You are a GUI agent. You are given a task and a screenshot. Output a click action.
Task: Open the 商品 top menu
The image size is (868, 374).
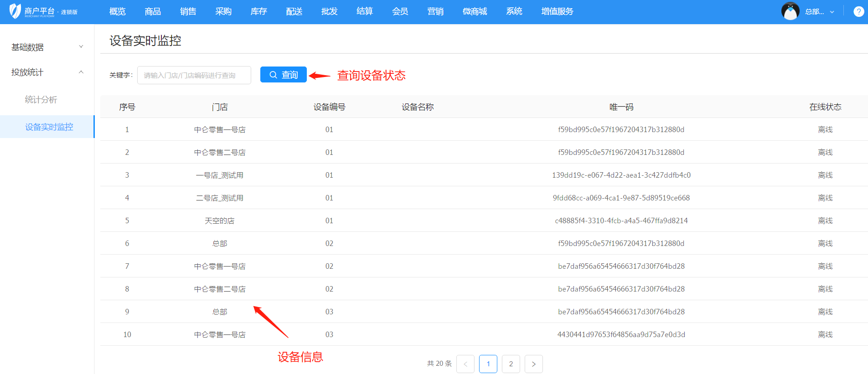(x=153, y=11)
